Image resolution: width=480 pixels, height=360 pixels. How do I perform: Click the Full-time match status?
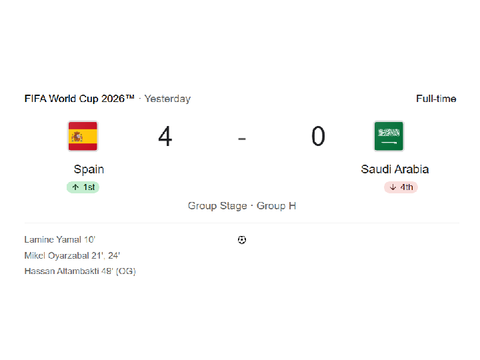(436, 99)
